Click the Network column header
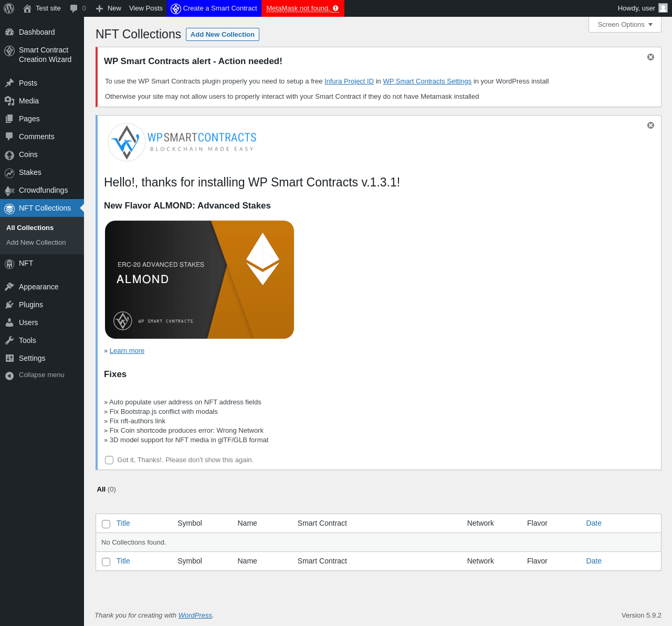The height and width of the screenshot is (626, 672). coord(480,524)
